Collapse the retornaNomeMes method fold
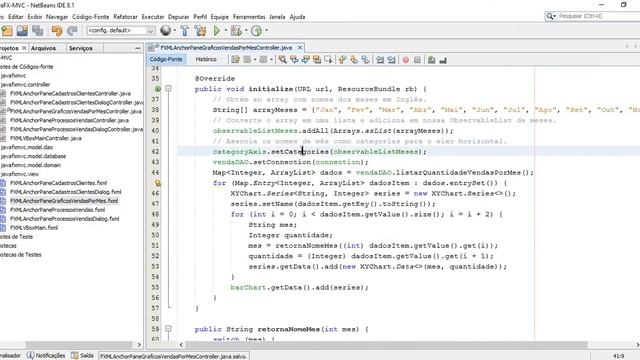 point(168,329)
